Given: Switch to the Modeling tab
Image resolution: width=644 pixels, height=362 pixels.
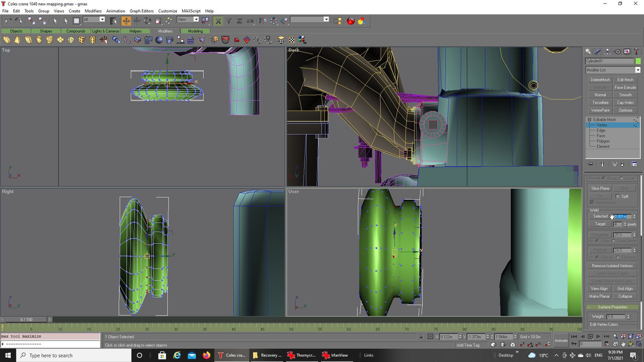Looking at the screenshot, I should (195, 31).
